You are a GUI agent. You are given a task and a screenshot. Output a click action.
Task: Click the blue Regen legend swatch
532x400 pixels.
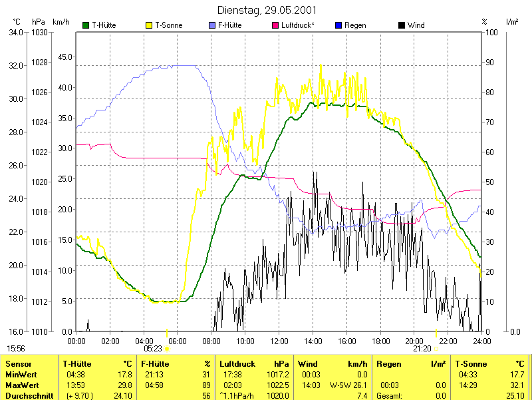pos(338,25)
